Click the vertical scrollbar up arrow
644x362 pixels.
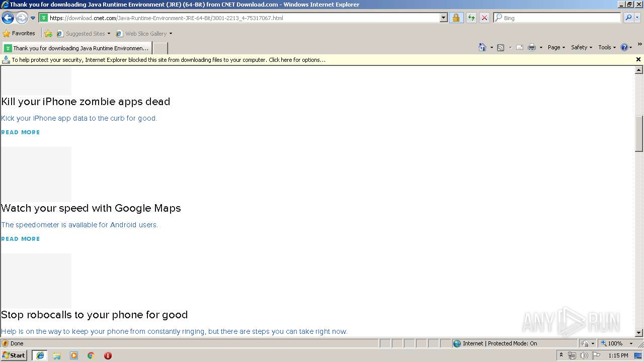pyautogui.click(x=639, y=70)
